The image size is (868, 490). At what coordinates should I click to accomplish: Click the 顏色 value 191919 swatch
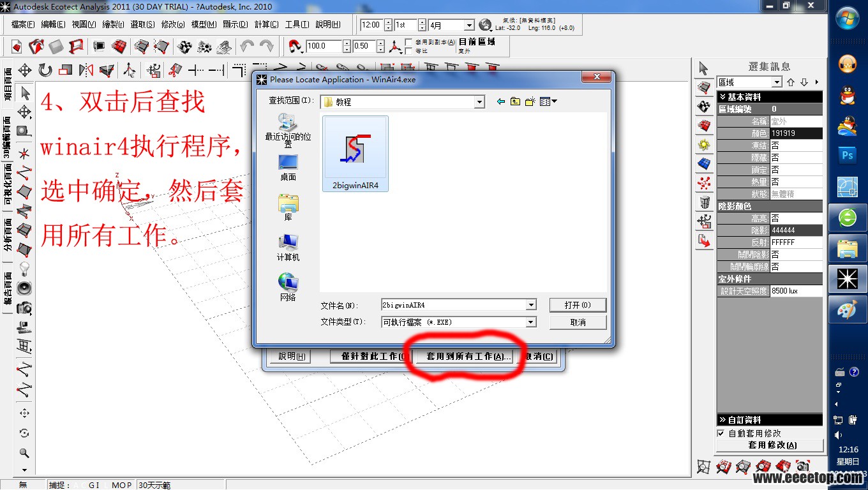tap(796, 133)
